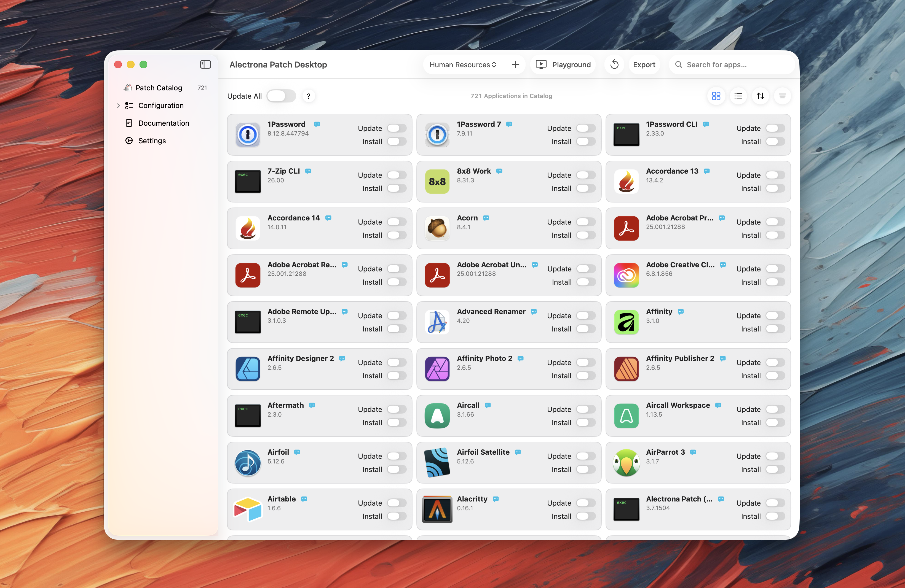Click the Advanced Renamer app icon

click(x=437, y=322)
